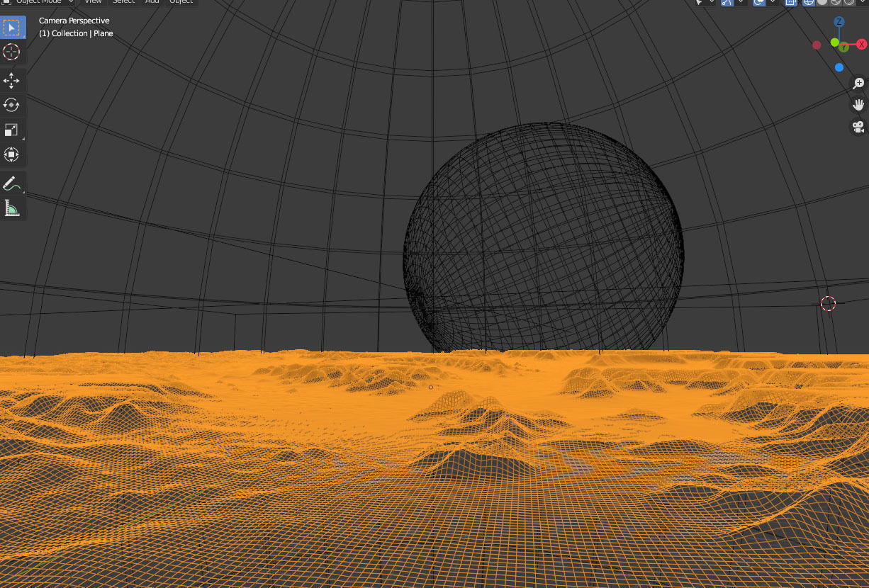Choose the Rotate tool
This screenshot has width=869, height=588.
point(11,105)
